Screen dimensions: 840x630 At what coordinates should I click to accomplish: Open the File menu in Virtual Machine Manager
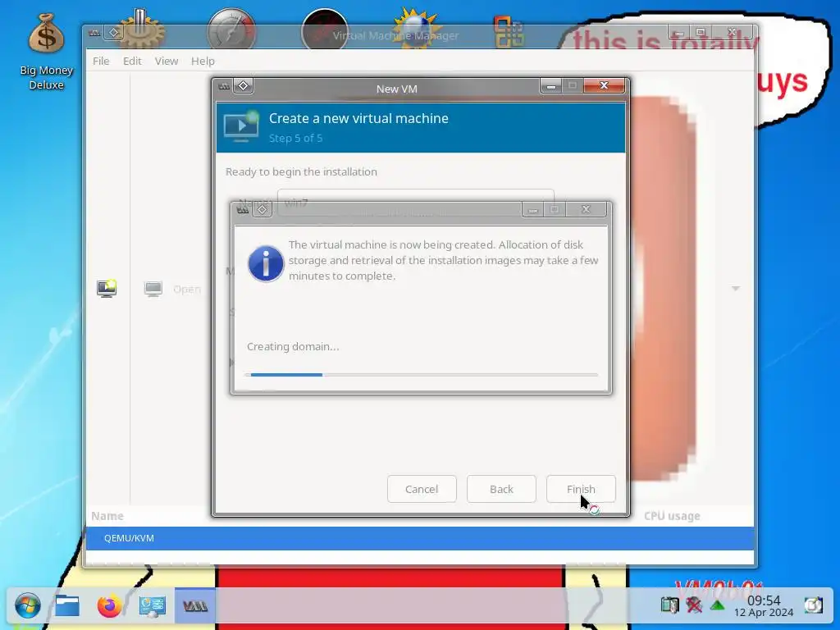pyautogui.click(x=101, y=61)
